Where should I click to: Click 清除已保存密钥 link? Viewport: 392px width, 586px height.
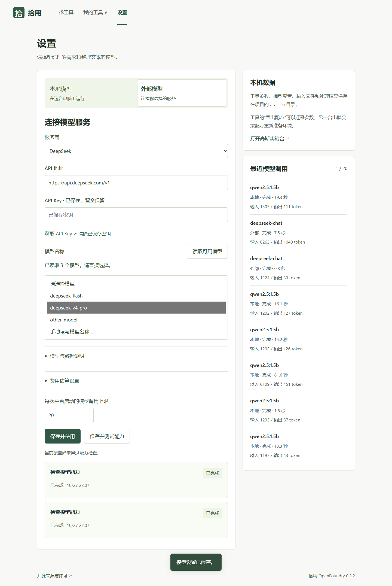[x=94, y=234]
